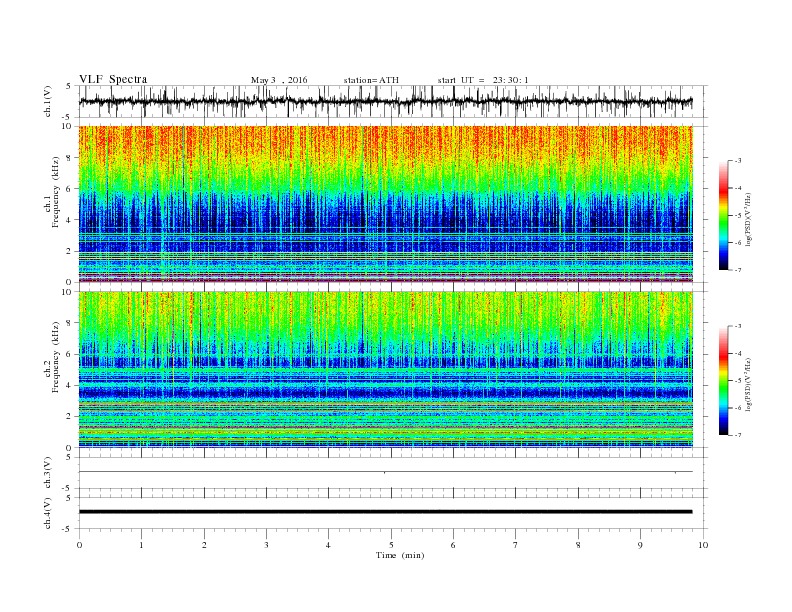This screenshot has width=792, height=612.
Task: Click the 'ch.1(V)' waveform axis label
Action: (48, 101)
